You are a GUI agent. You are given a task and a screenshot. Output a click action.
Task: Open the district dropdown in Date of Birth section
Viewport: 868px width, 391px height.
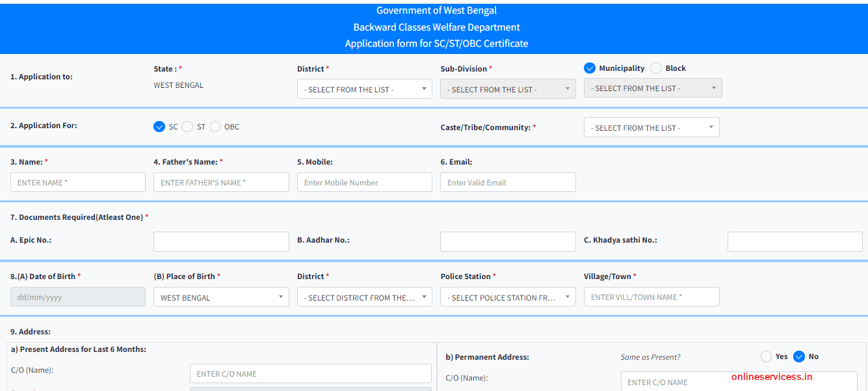364,296
